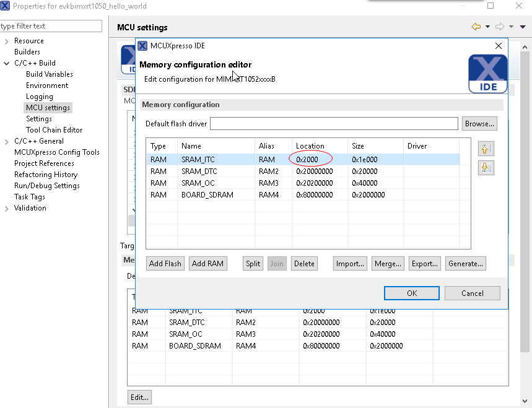The width and height of the screenshot is (532, 408).
Task: Select the SRAM_ITC name cell in dialog
Action: click(217, 159)
